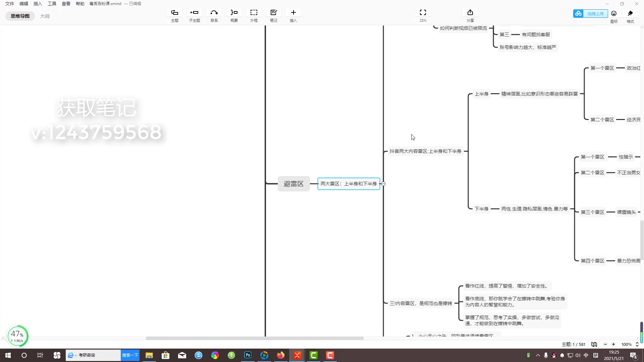Open volume control in system tray
This screenshot has height=362, width=644.
coord(578,355)
